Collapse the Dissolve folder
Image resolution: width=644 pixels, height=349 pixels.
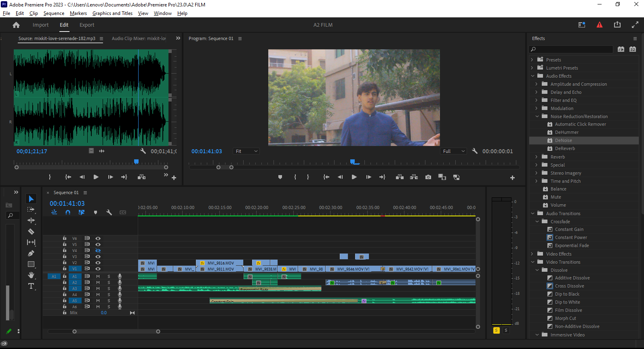[x=537, y=270]
